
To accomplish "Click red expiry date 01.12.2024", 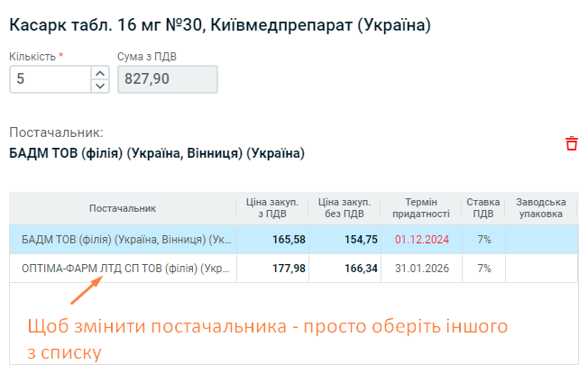I will 421,240.
